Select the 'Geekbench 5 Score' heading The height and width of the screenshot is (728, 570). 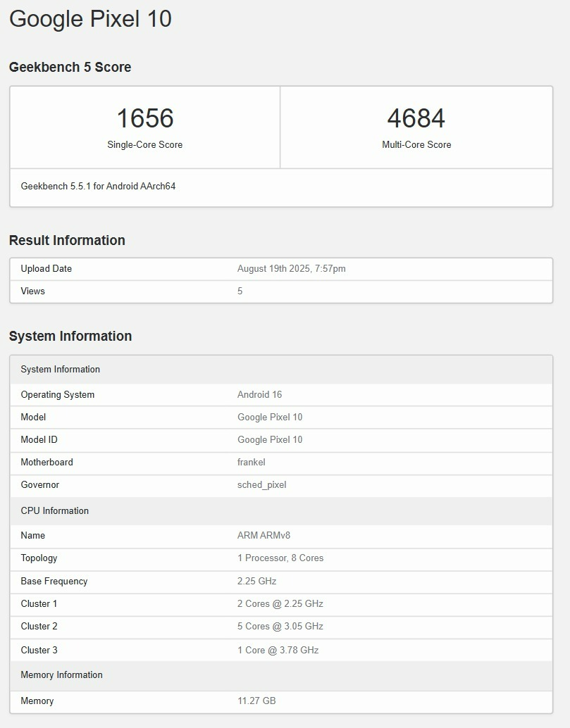[70, 67]
